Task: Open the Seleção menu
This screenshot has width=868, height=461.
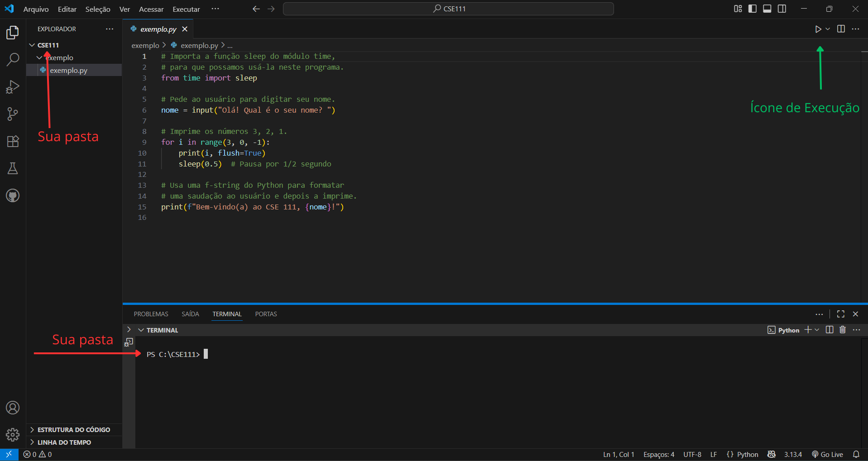Action: click(98, 9)
